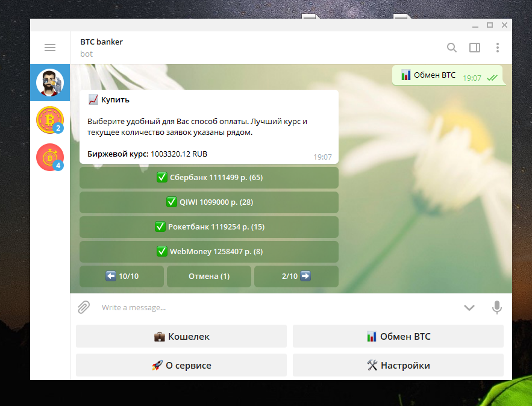Click the Отмена (1) cancel button

(x=209, y=276)
